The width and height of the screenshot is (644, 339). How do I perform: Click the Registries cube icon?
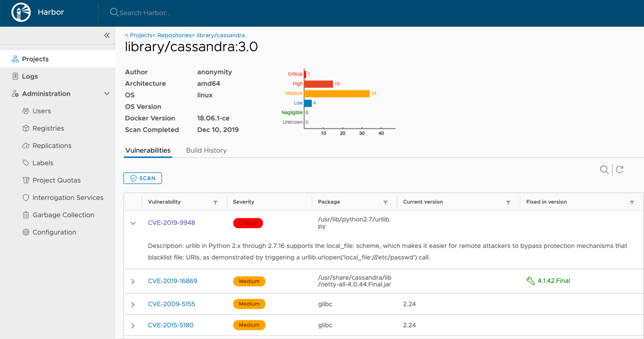26,128
